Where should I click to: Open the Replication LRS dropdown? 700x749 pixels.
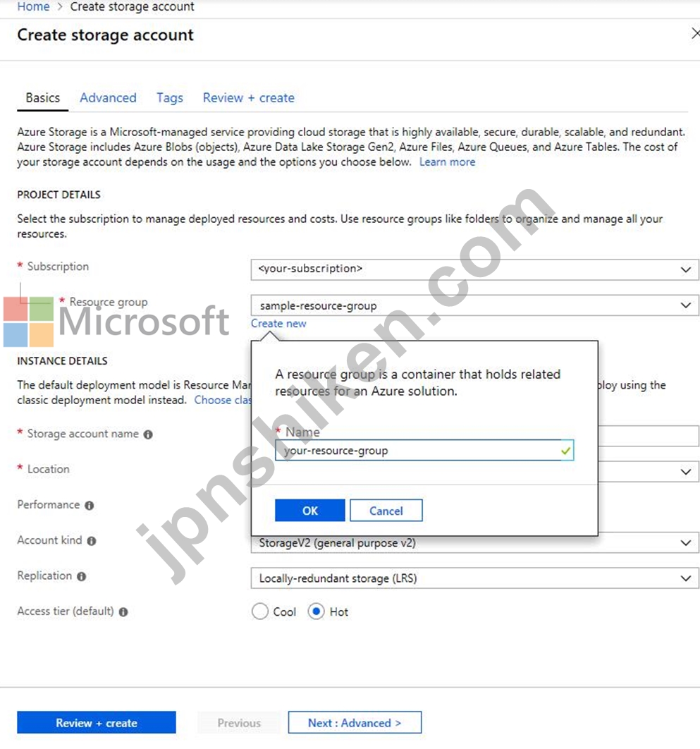(x=474, y=578)
